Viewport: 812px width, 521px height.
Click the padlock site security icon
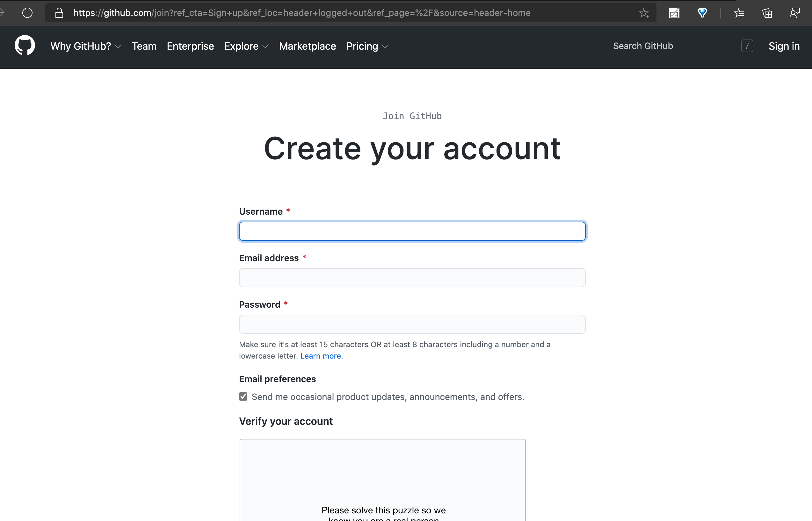[x=59, y=13]
